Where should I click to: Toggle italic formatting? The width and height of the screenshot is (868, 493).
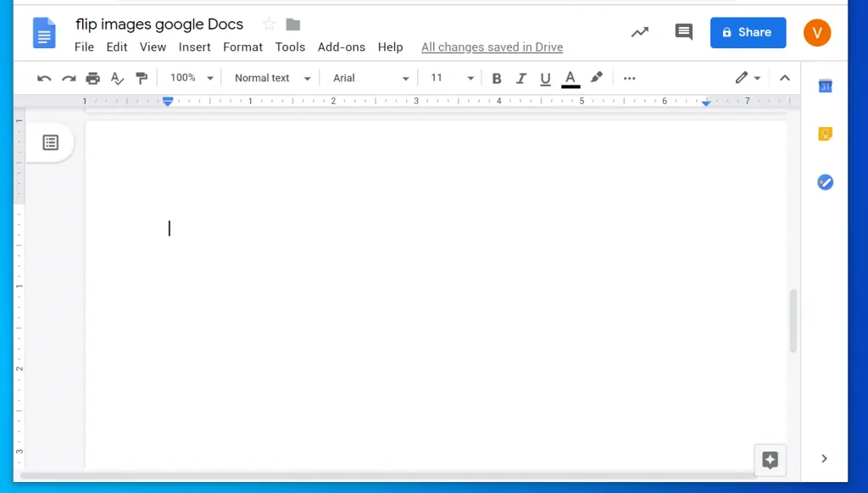point(521,79)
